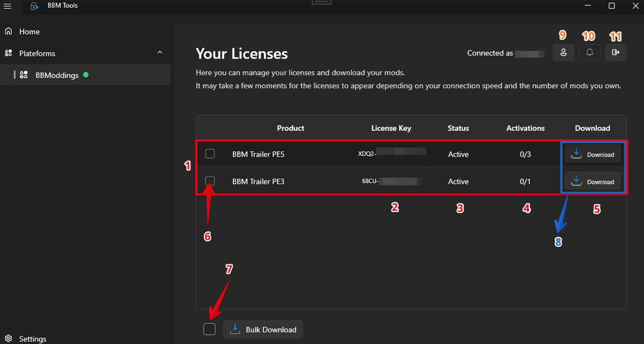Screen dimensions: 644x344
Task: Open the user profile icon button
Action: (x=563, y=53)
